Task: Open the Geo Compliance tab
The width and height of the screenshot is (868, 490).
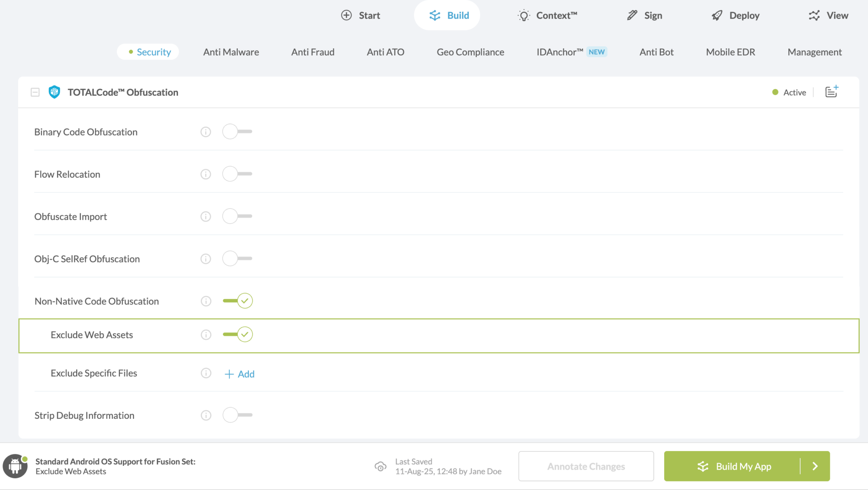Action: pos(470,52)
